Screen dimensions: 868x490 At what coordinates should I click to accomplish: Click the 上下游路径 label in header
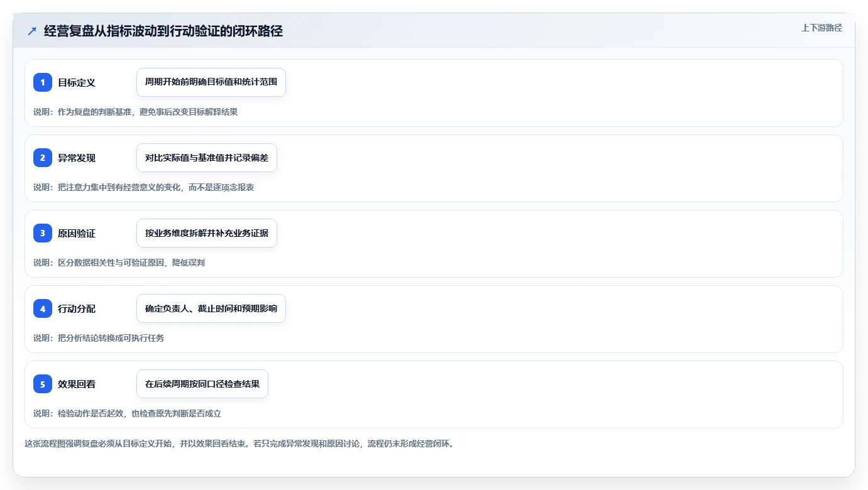(x=821, y=28)
